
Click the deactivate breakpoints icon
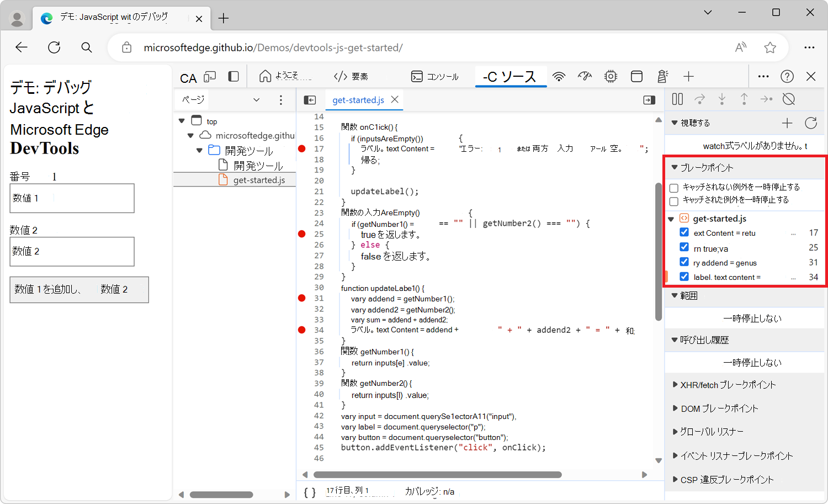click(789, 99)
